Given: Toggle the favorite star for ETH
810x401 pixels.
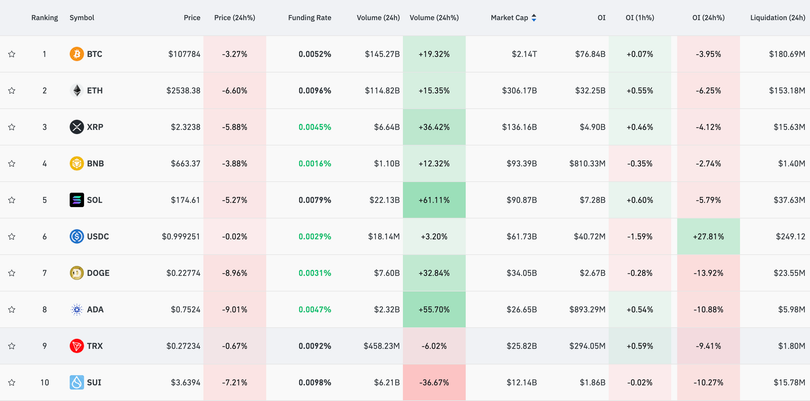Looking at the screenshot, I should [12, 91].
